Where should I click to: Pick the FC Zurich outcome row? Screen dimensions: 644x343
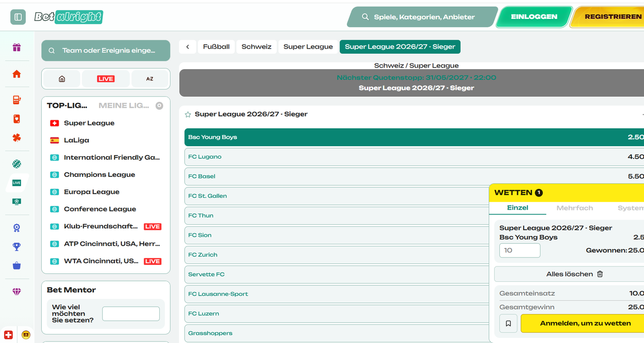[337, 255]
